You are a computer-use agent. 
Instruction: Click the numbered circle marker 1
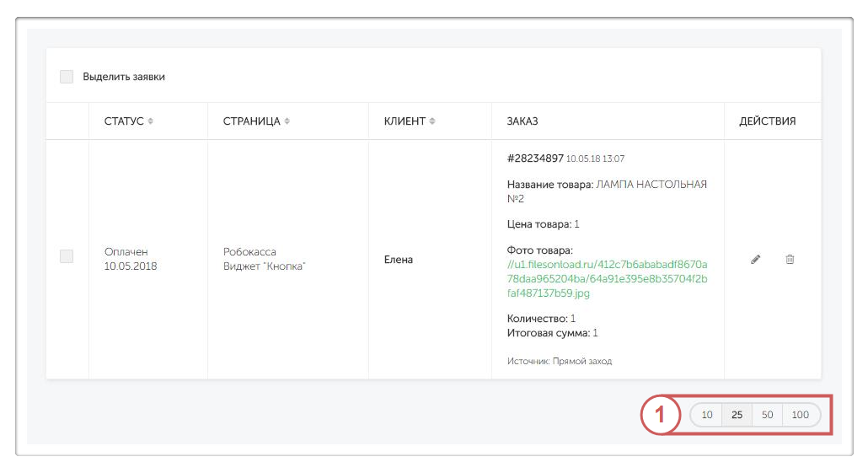661,415
